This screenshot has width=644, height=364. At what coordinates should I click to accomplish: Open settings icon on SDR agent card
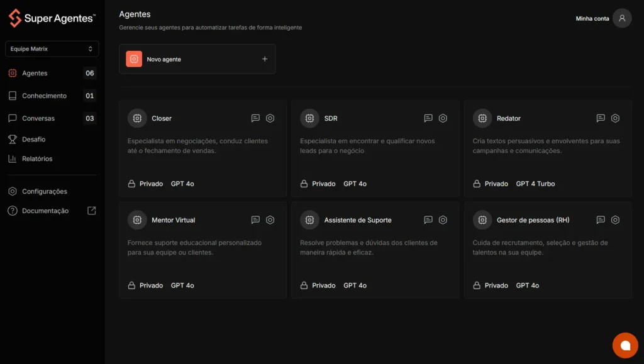[x=443, y=118]
